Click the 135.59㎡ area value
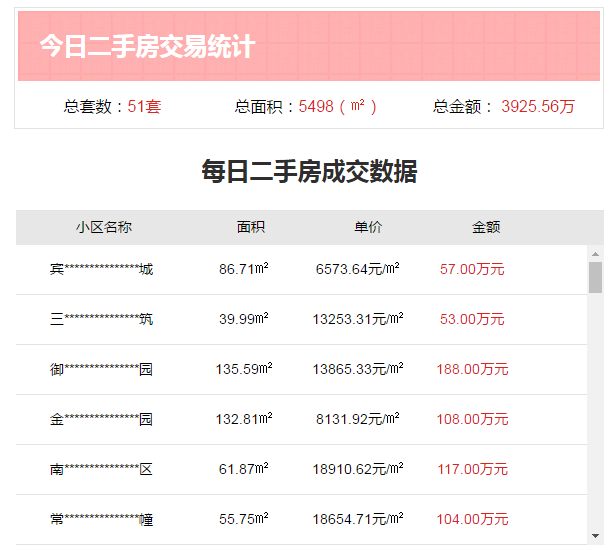Screen dimensions: 609x550 244,369
